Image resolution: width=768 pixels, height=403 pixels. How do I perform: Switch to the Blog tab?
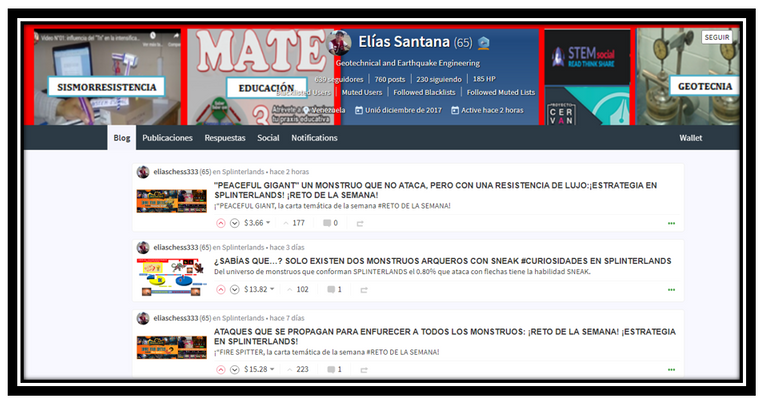[122, 138]
